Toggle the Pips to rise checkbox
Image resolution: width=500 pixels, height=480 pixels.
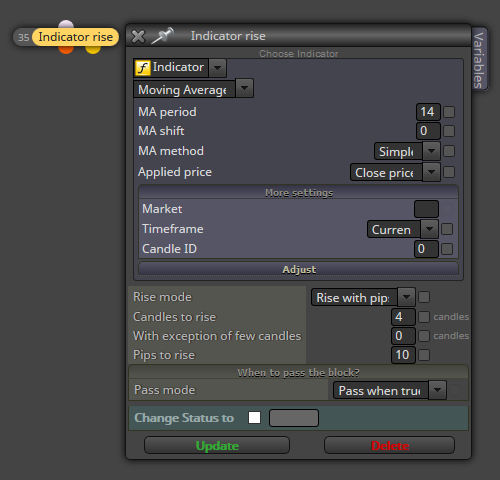click(x=424, y=355)
